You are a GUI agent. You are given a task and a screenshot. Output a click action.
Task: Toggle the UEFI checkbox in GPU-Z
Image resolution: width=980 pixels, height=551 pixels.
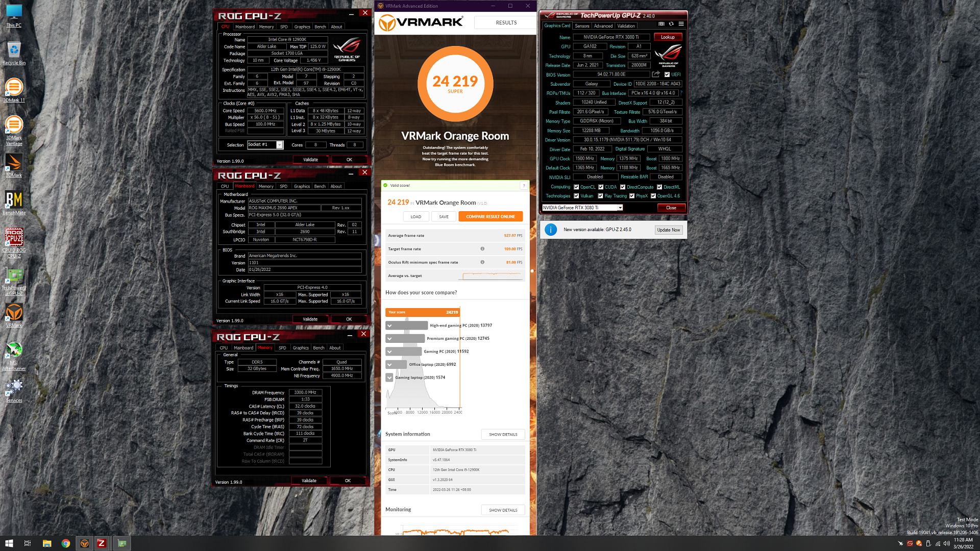pyautogui.click(x=667, y=74)
